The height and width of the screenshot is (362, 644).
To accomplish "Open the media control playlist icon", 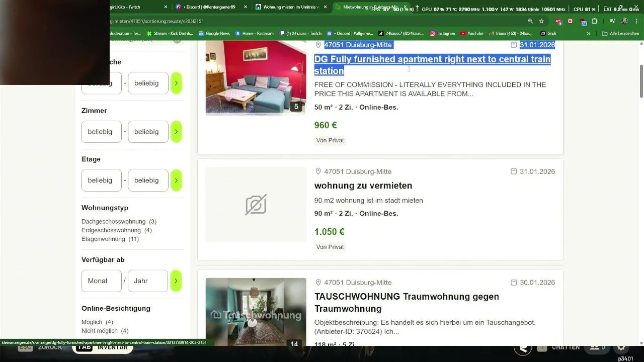I will point(612,21).
